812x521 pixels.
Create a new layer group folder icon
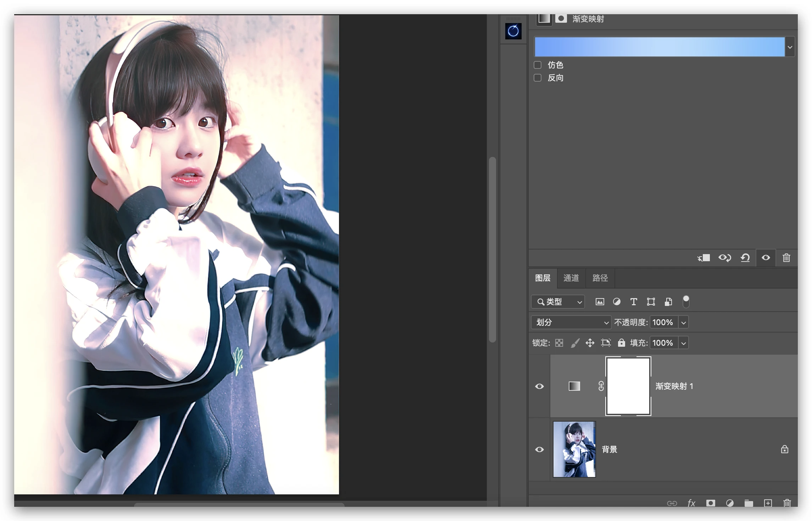pos(749,503)
